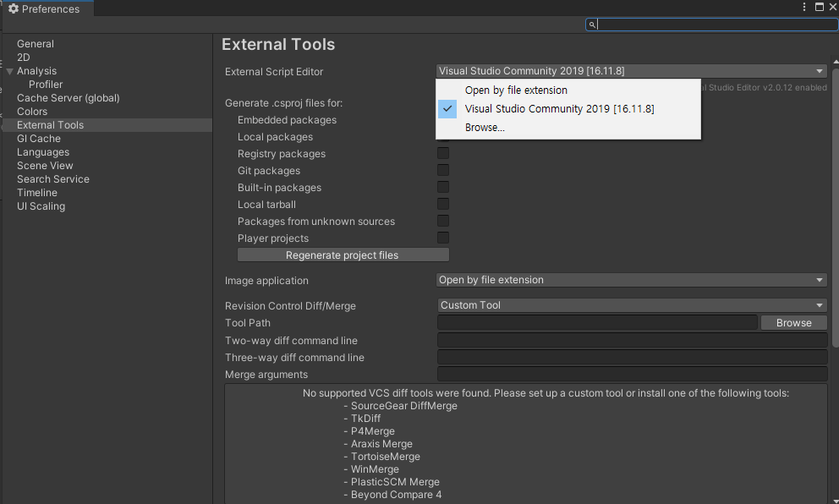Toggle Packages from unknown sources checkbox
Screen dimensions: 839x504
point(443,221)
